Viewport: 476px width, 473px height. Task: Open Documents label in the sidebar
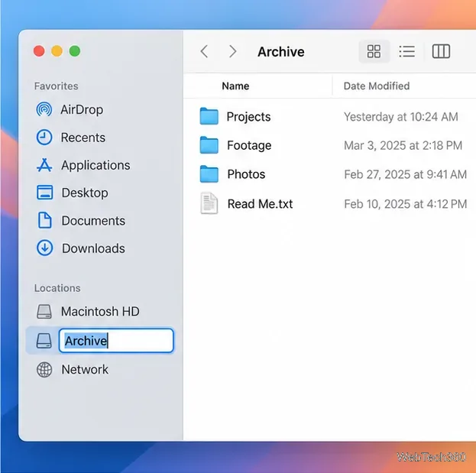click(93, 221)
